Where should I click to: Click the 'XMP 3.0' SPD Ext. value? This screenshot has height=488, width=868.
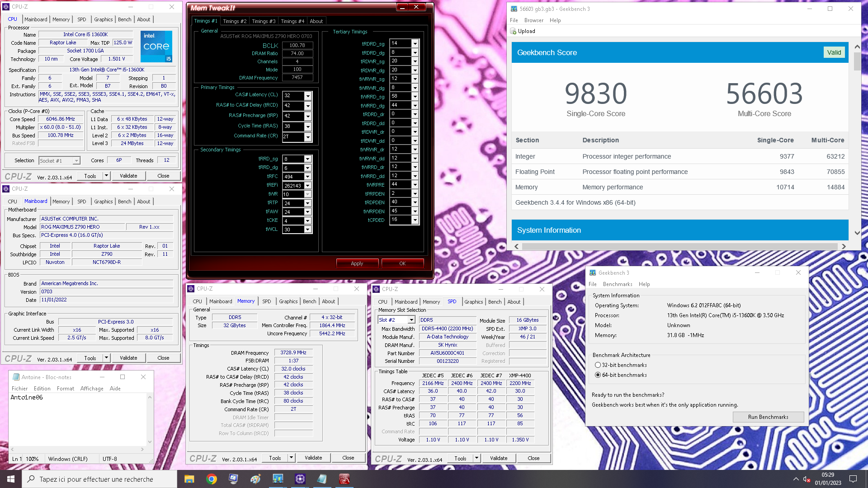point(527,329)
